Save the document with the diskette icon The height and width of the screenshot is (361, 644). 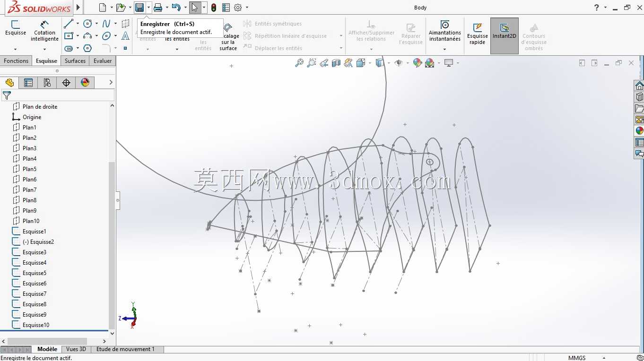click(x=139, y=8)
